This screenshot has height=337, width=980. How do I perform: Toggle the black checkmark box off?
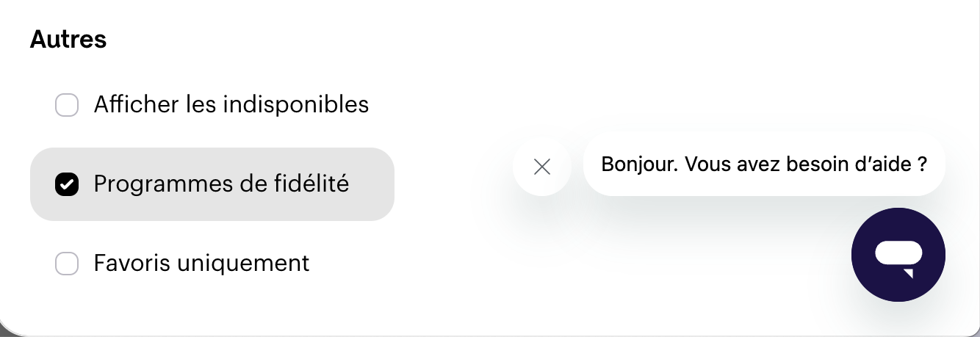[67, 184]
